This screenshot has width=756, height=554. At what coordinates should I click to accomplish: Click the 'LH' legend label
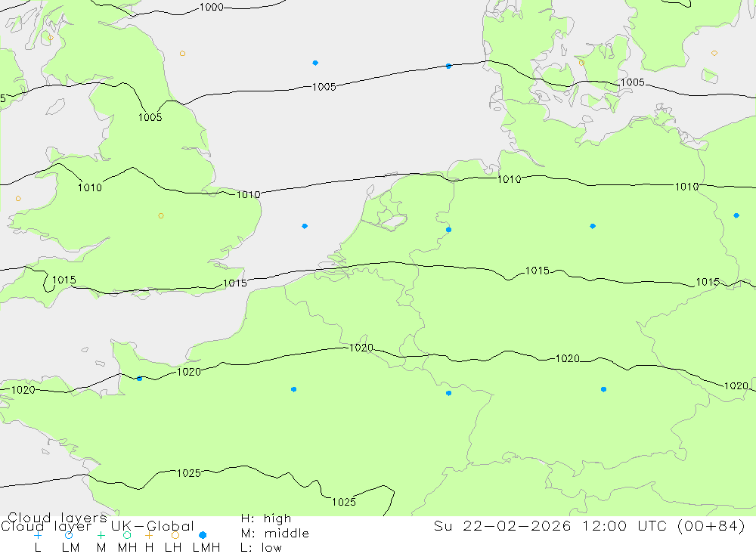click(172, 548)
